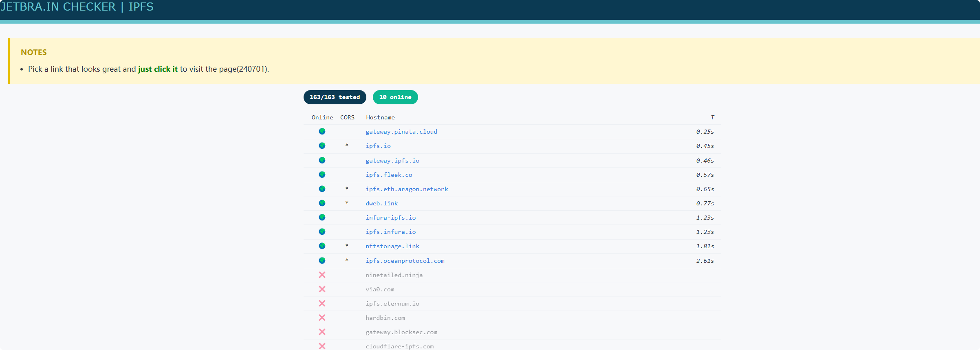Open the gateway.ipfs.io link

click(x=392, y=161)
